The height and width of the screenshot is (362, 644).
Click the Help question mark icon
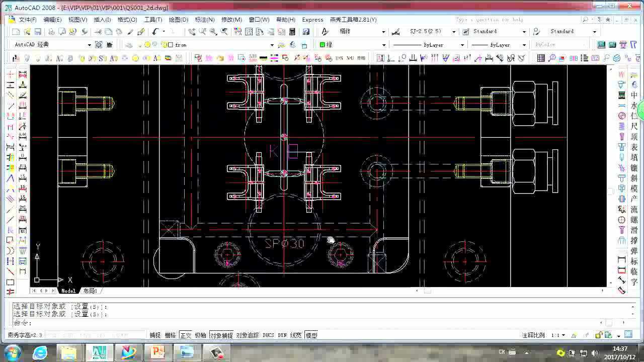click(x=306, y=32)
